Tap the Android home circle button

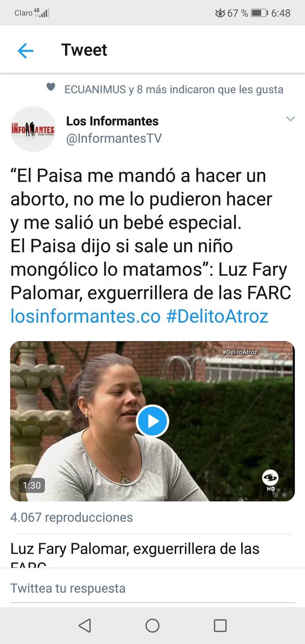click(x=152, y=625)
